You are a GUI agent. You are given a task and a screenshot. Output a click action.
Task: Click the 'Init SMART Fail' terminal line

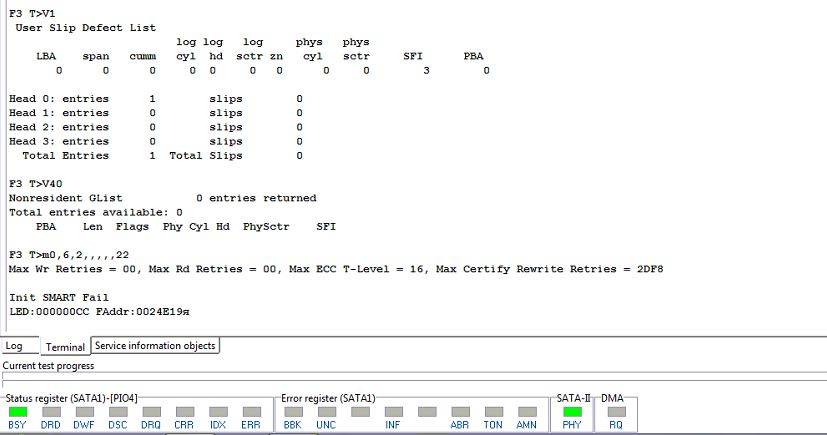click(x=59, y=297)
